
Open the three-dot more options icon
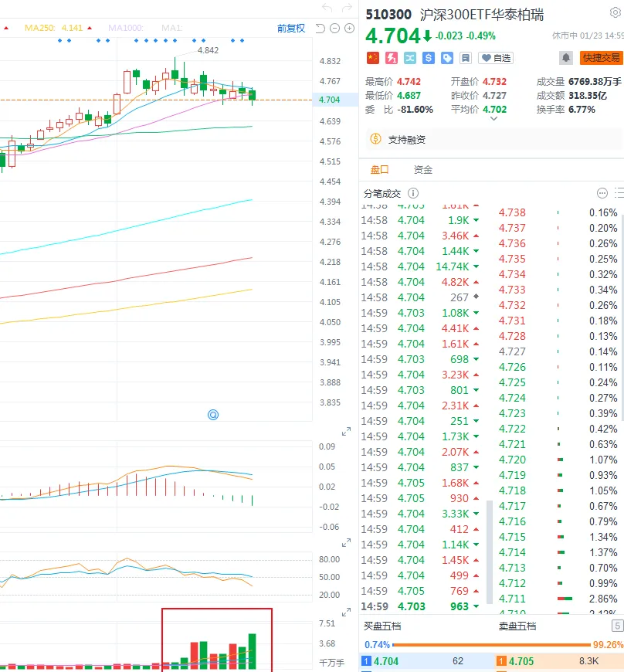pyautogui.click(x=602, y=193)
